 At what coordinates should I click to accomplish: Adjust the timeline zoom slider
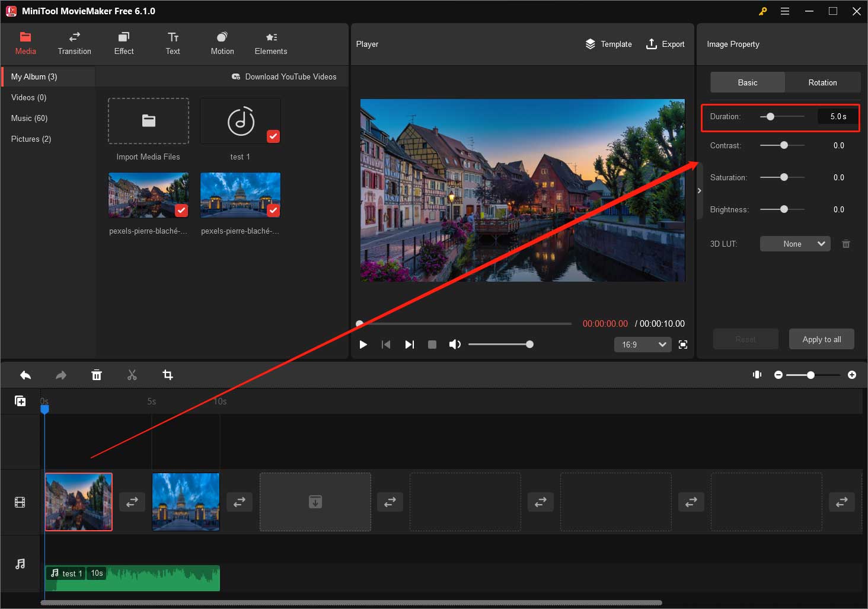point(813,375)
